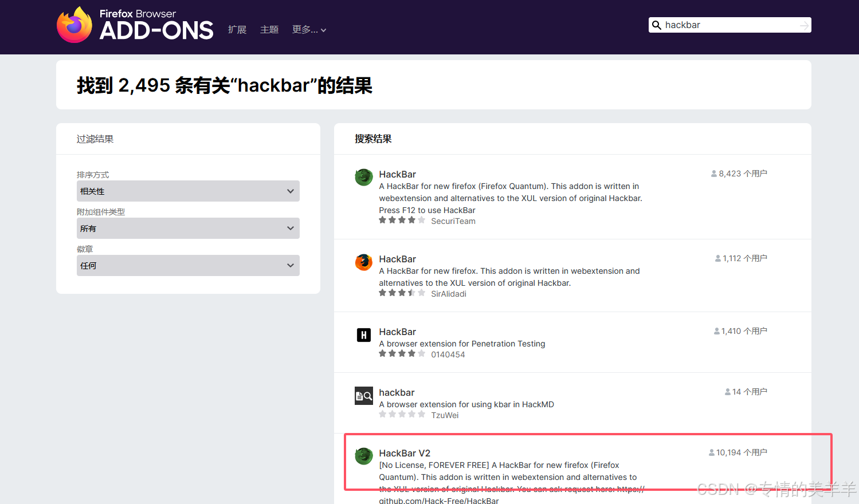Screen dimensions: 859x504
Task: Open the 徽章 dropdown showing 任何
Action: 188,265
